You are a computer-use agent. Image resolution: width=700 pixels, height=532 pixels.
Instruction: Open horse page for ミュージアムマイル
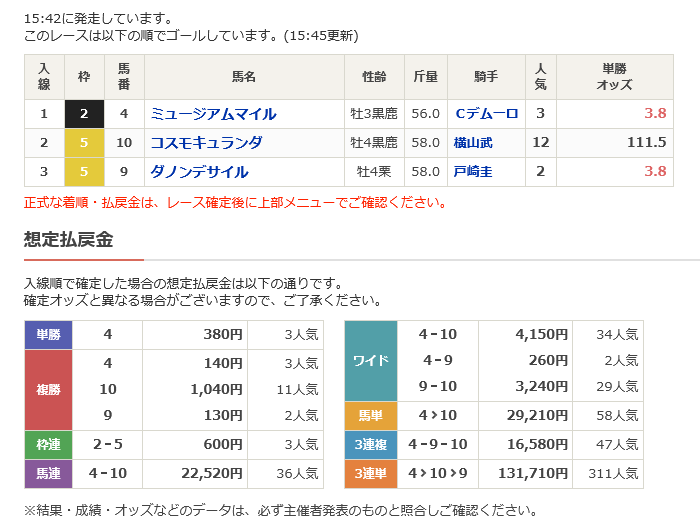(213, 114)
